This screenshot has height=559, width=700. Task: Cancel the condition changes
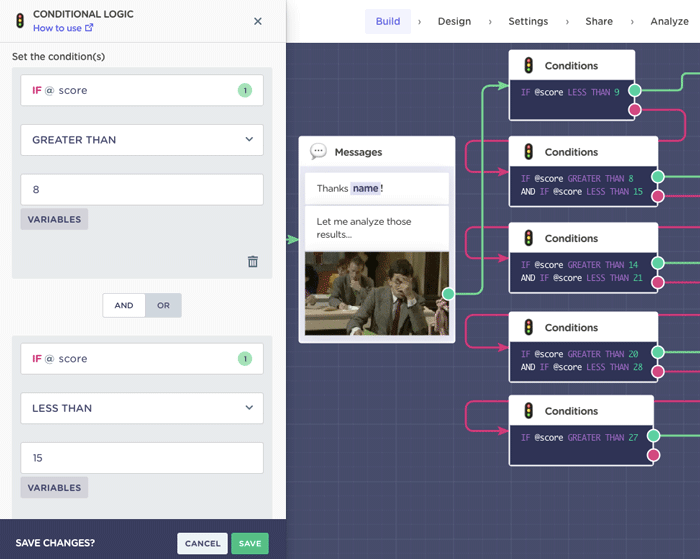[x=202, y=543]
